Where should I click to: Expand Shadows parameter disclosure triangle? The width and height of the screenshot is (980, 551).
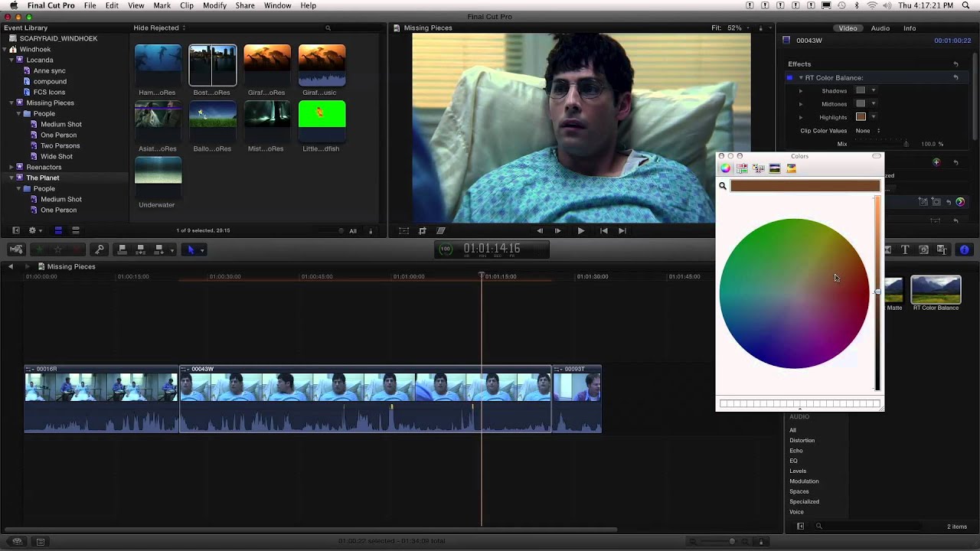(801, 91)
